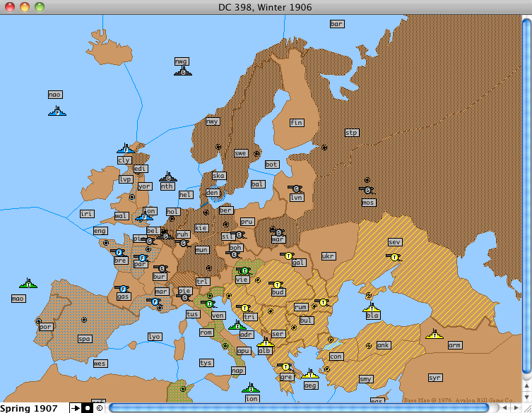
Task: Click the vertical scrollbar thumb
Action: pos(526,195)
